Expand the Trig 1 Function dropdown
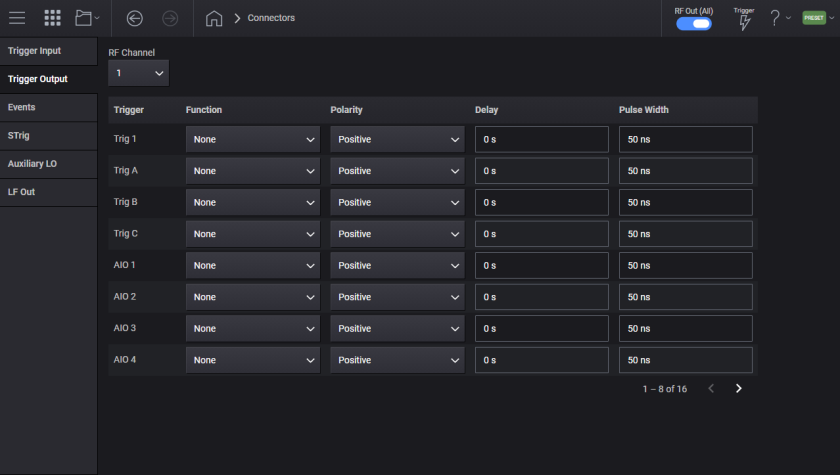Image resolution: width=840 pixels, height=475 pixels. click(x=253, y=140)
